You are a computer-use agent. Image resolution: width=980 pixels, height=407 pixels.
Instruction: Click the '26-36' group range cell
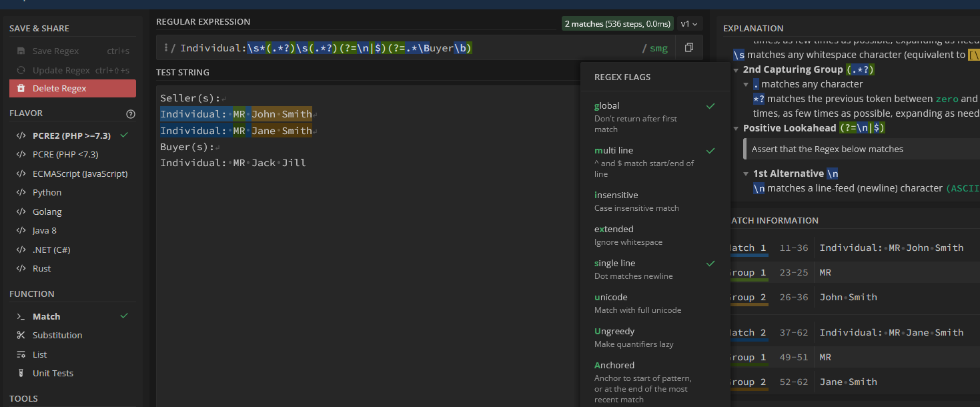click(794, 297)
